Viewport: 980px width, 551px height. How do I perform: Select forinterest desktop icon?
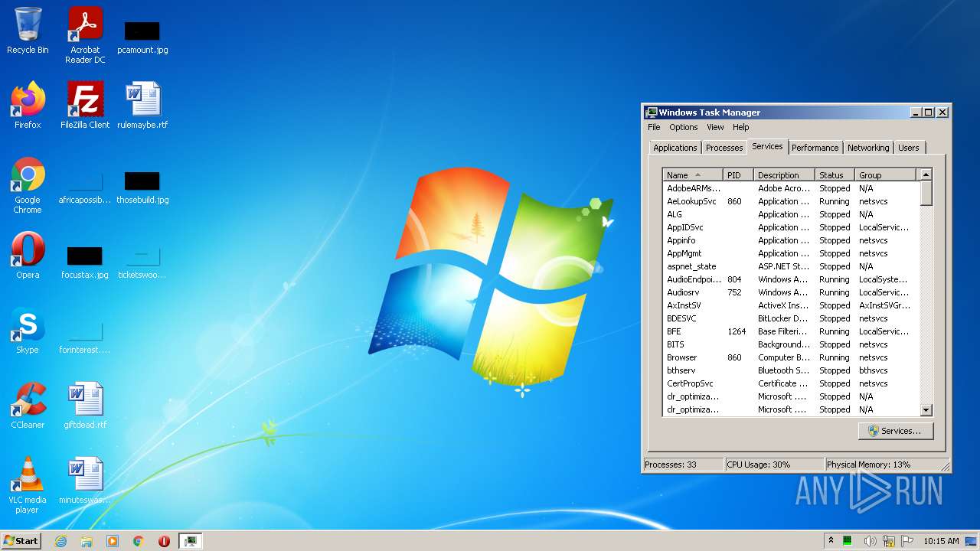pyautogui.click(x=85, y=337)
